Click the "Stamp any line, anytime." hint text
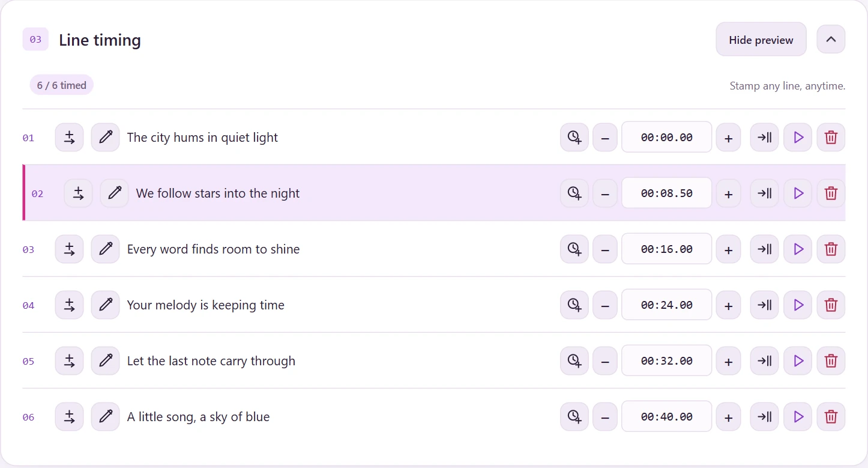Screen dimensions: 868x468 click(788, 86)
